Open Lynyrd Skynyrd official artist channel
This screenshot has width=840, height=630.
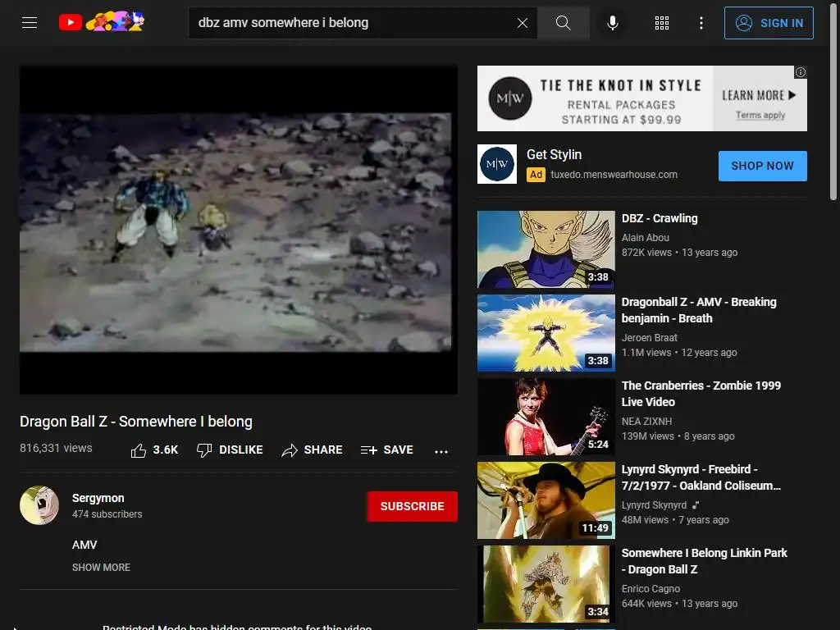click(654, 504)
